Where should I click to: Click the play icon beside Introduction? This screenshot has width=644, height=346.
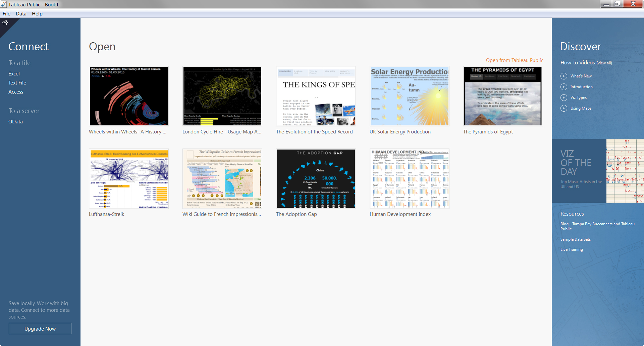(564, 87)
